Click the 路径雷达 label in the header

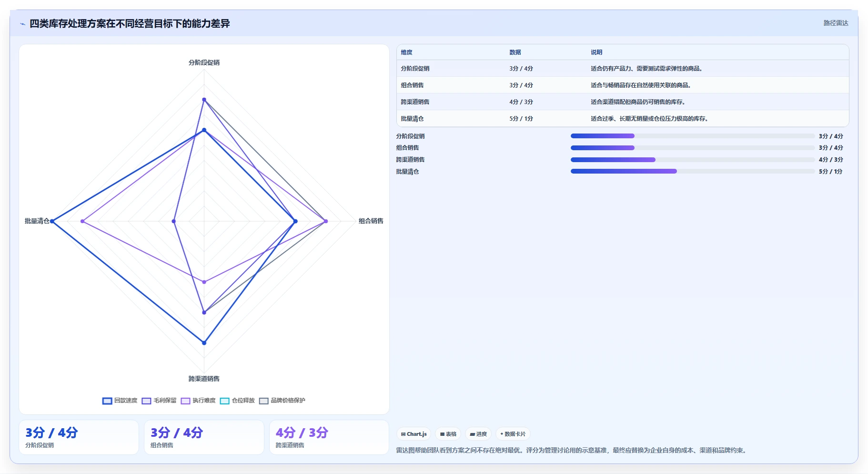[836, 23]
